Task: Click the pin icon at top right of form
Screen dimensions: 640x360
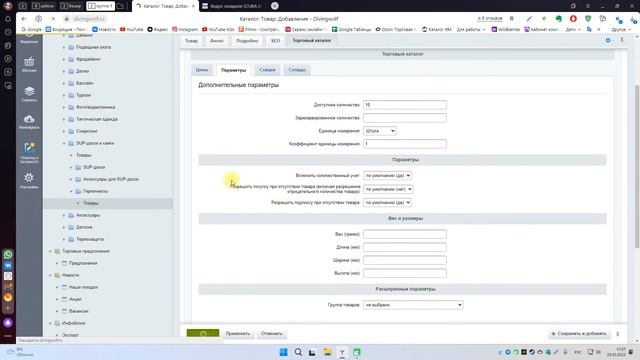Action: click(x=622, y=40)
